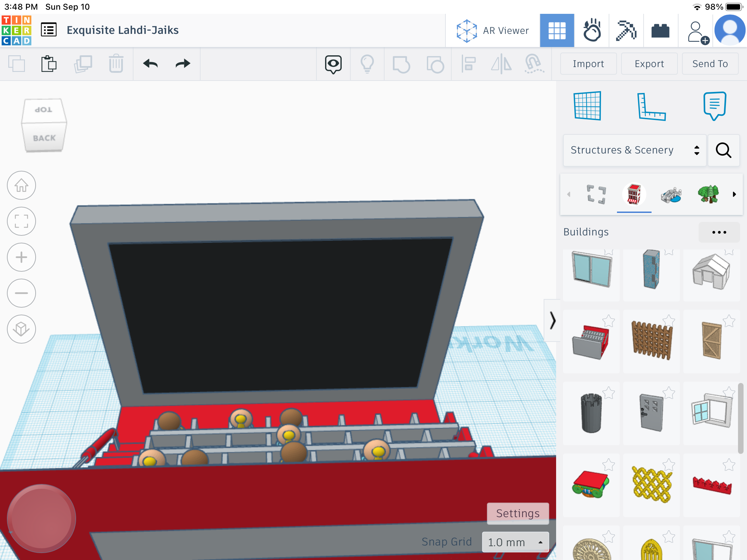Click the Delete trash icon
This screenshot has width=747, height=560.
coord(116,64)
